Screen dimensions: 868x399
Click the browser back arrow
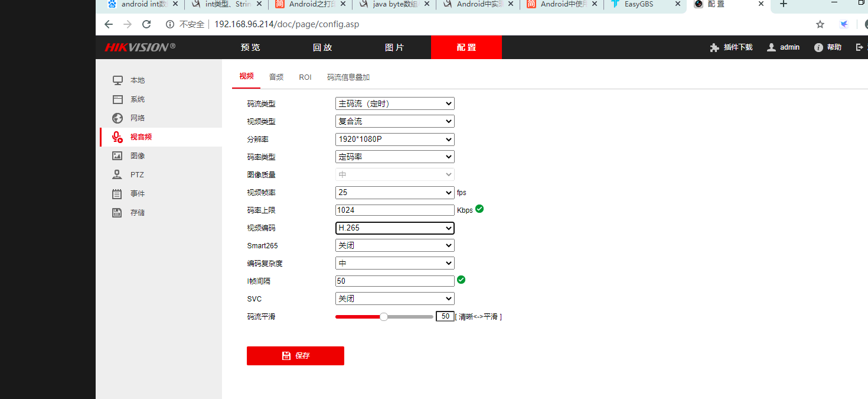click(108, 24)
